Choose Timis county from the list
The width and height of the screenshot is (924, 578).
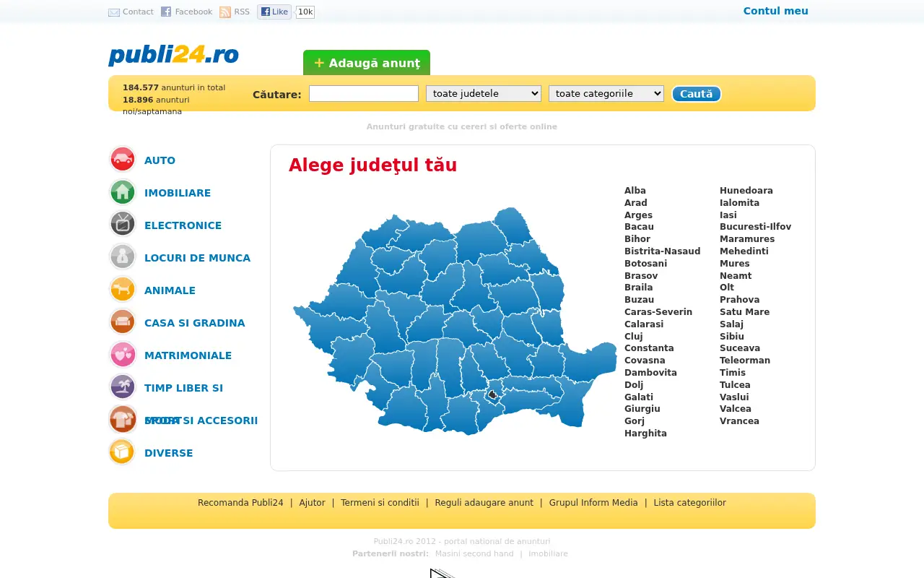(733, 373)
